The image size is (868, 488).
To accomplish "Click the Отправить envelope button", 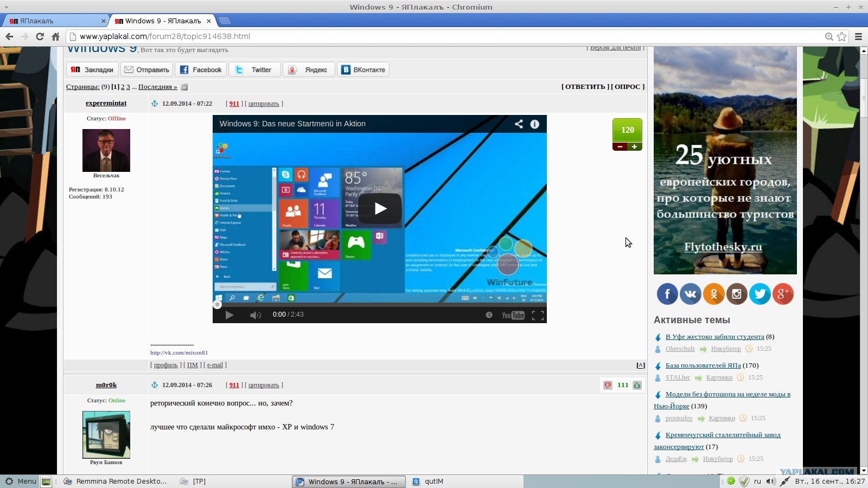I will click(x=146, y=69).
